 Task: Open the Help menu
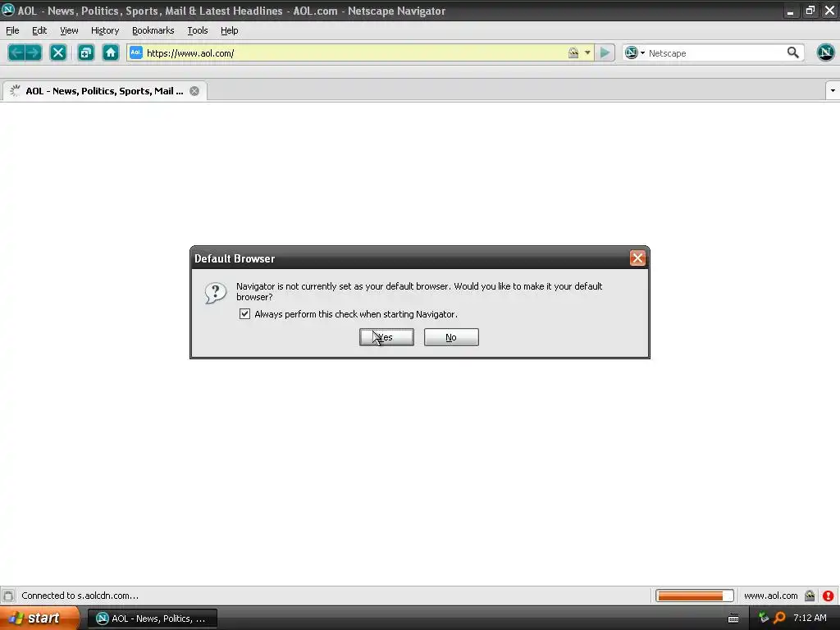point(230,30)
